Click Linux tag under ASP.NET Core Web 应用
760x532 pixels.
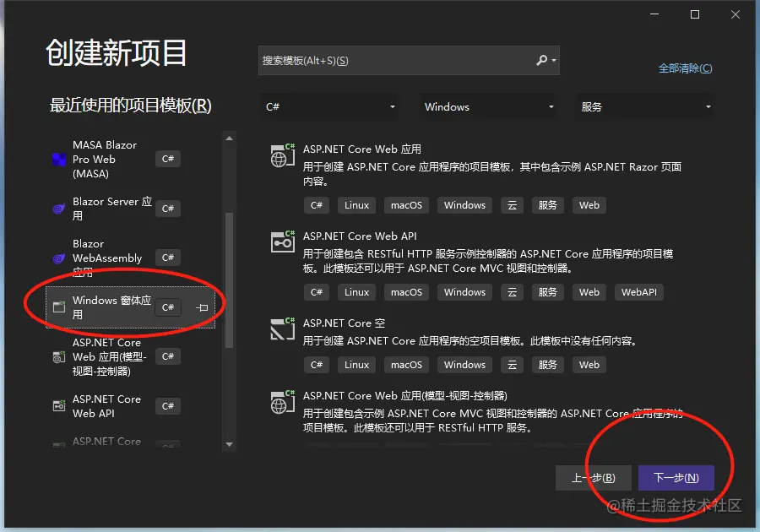[x=356, y=205]
